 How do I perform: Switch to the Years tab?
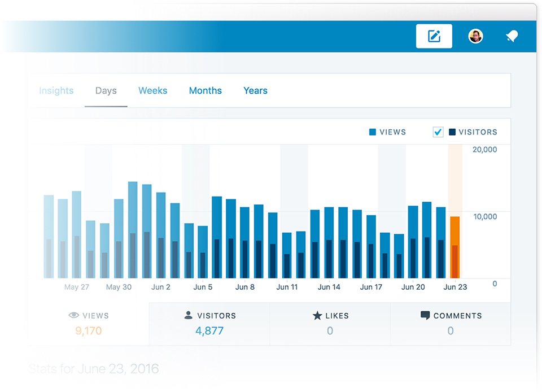[255, 91]
